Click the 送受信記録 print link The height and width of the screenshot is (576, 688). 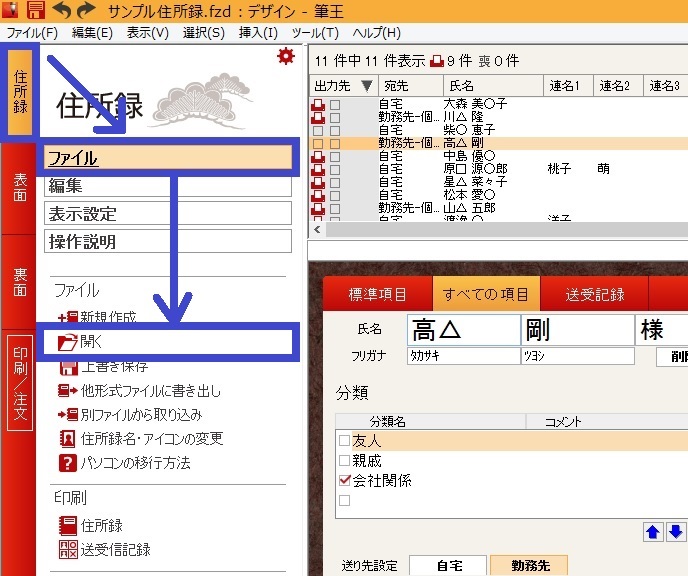click(x=116, y=549)
